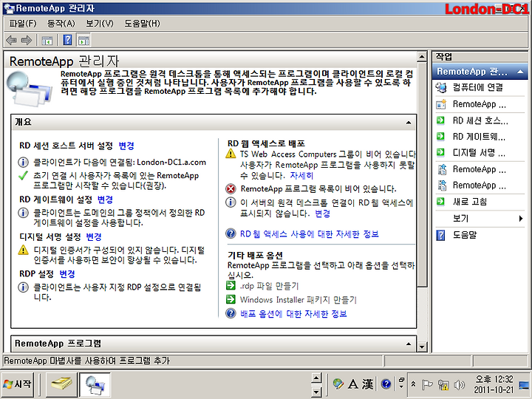Screen dimensions: 532x399
Task: Toggle the action pane toolbar icon
Action: tap(83, 40)
